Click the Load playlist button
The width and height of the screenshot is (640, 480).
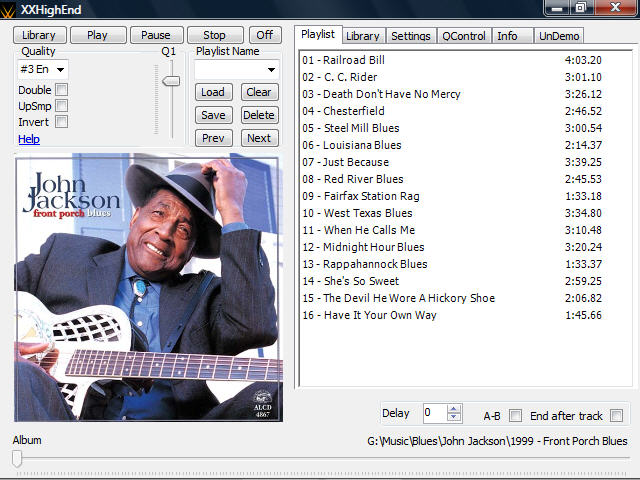tap(213, 92)
